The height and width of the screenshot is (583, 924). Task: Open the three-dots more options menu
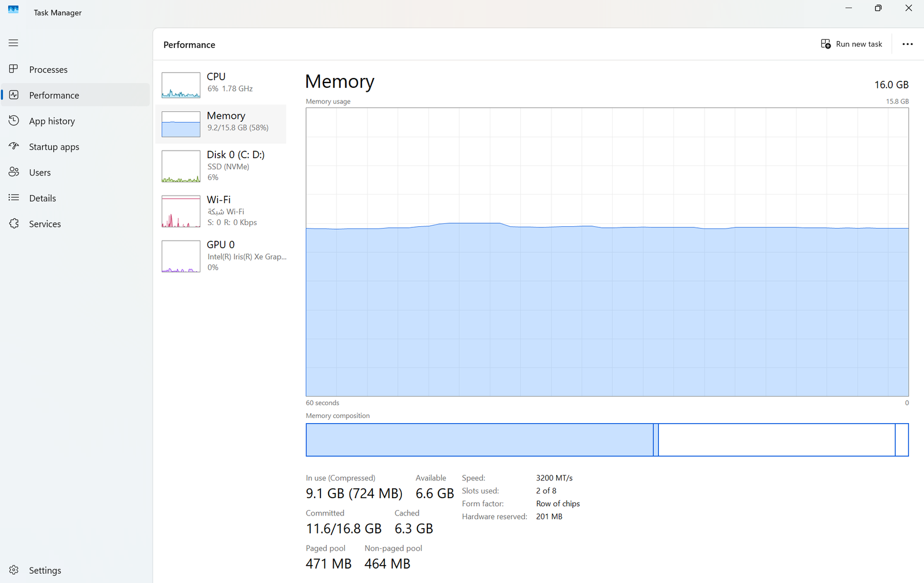click(907, 44)
